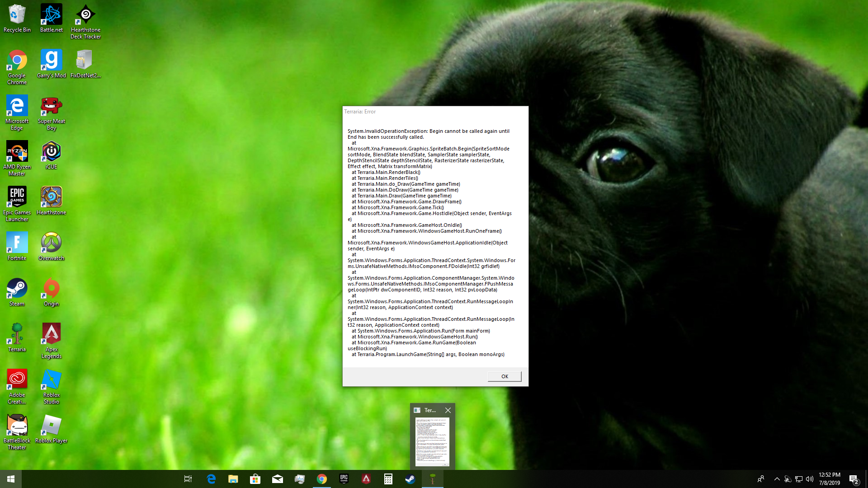
Task: Select the Microsoft Edge desktop shortcut
Action: tap(17, 113)
